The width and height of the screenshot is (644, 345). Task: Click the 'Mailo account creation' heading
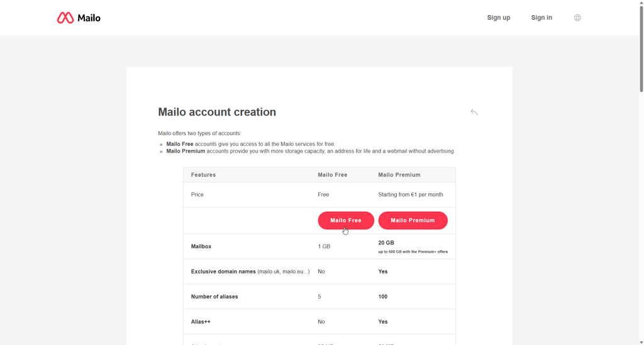tap(217, 112)
